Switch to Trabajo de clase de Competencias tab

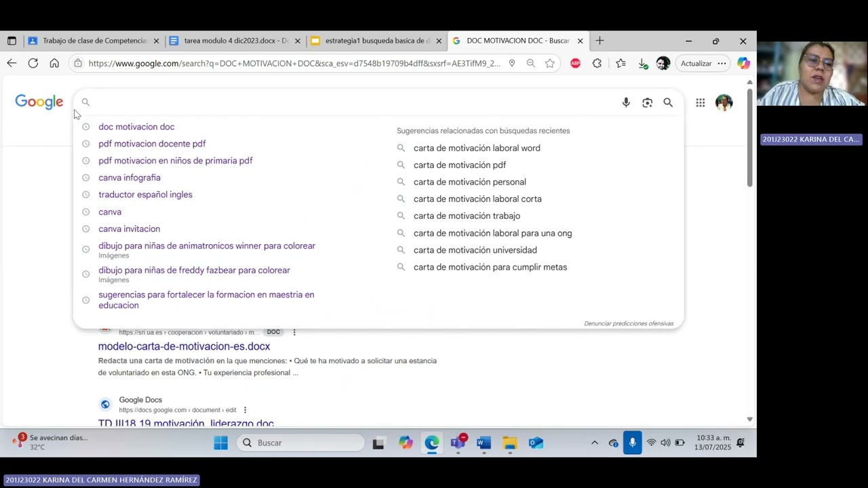[x=94, y=41]
